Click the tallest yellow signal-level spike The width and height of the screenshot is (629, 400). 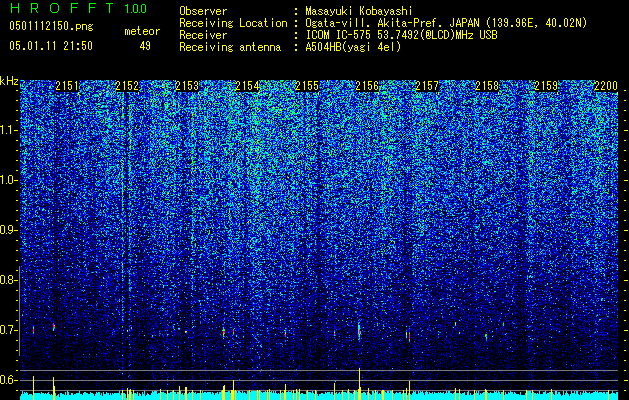click(359, 384)
